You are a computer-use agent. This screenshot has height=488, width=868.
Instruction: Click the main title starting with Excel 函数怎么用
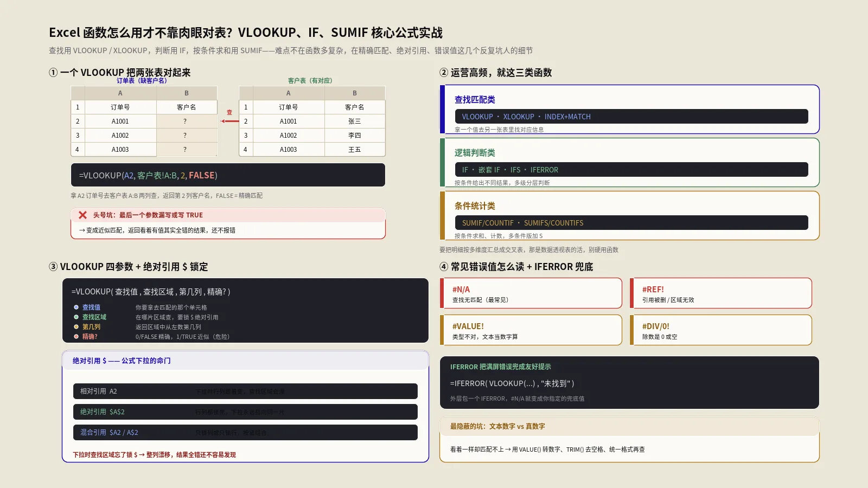click(x=246, y=33)
